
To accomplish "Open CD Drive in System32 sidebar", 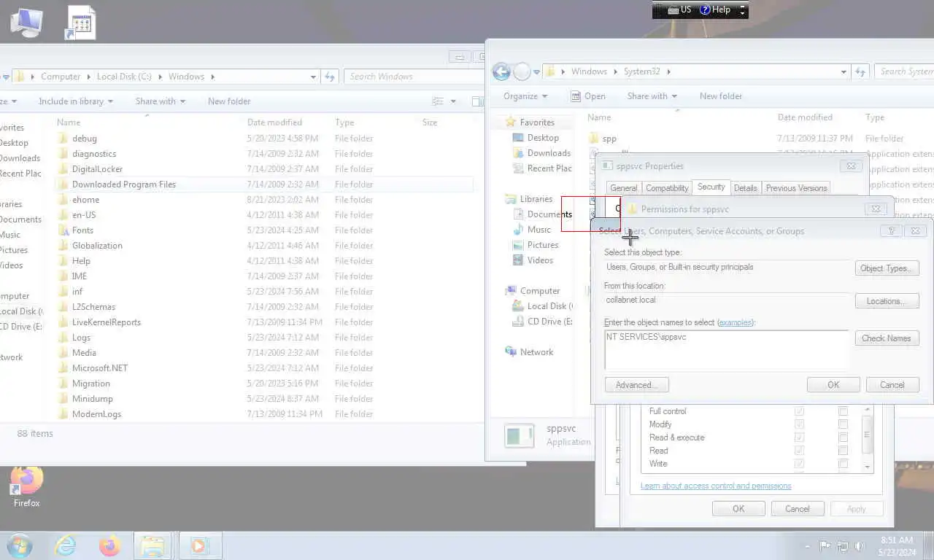I will coord(541,322).
